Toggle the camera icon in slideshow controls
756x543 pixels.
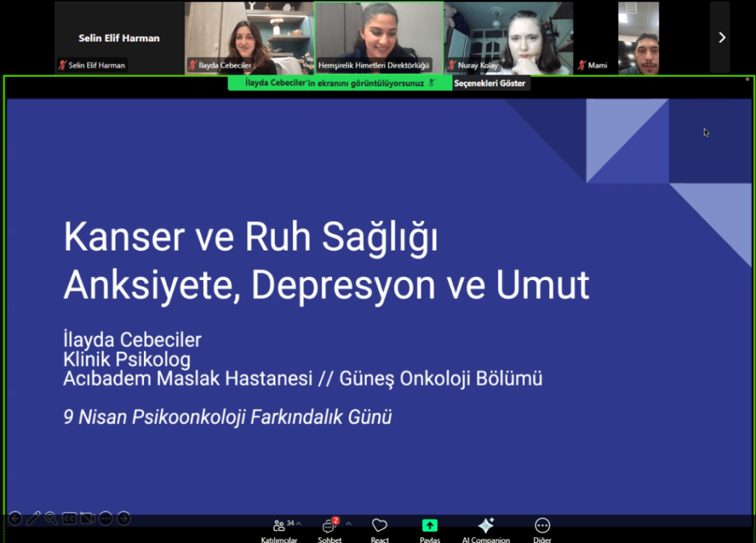pyautogui.click(x=87, y=519)
